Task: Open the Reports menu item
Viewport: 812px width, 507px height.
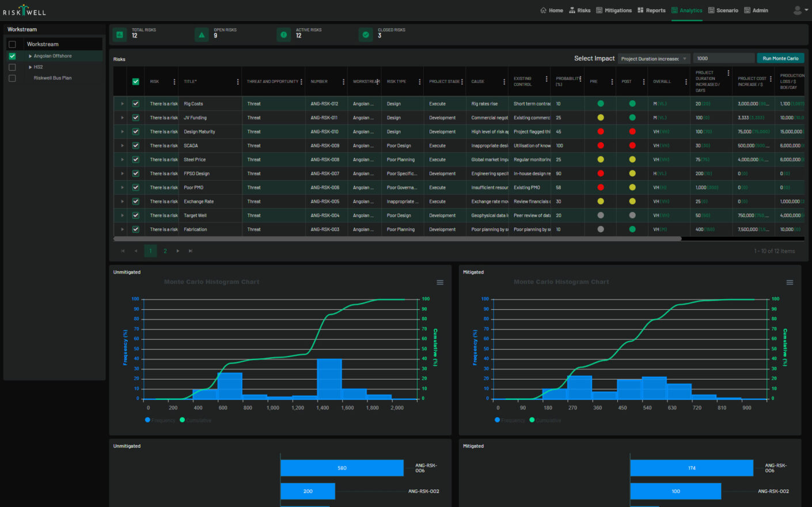Action: (651, 10)
